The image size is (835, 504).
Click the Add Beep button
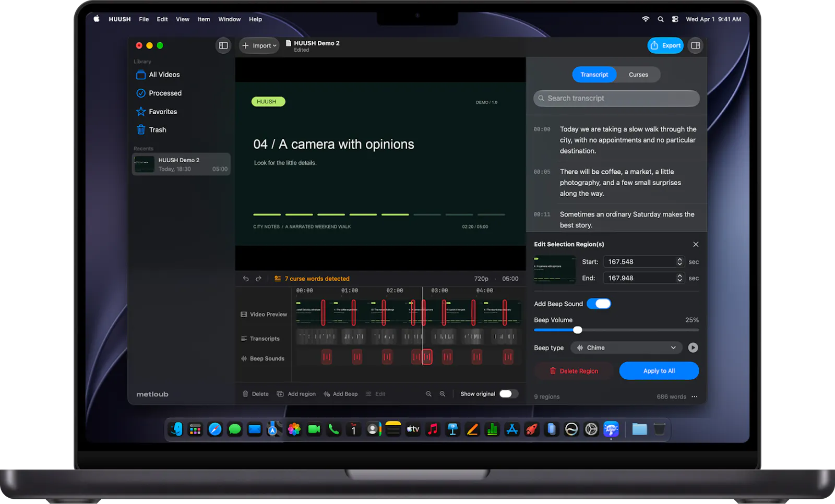pos(341,394)
